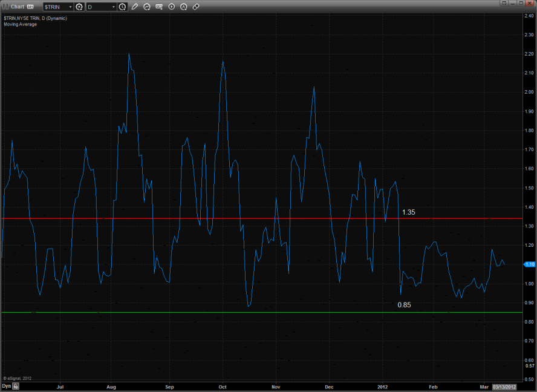Click the play replay icon

[172, 7]
